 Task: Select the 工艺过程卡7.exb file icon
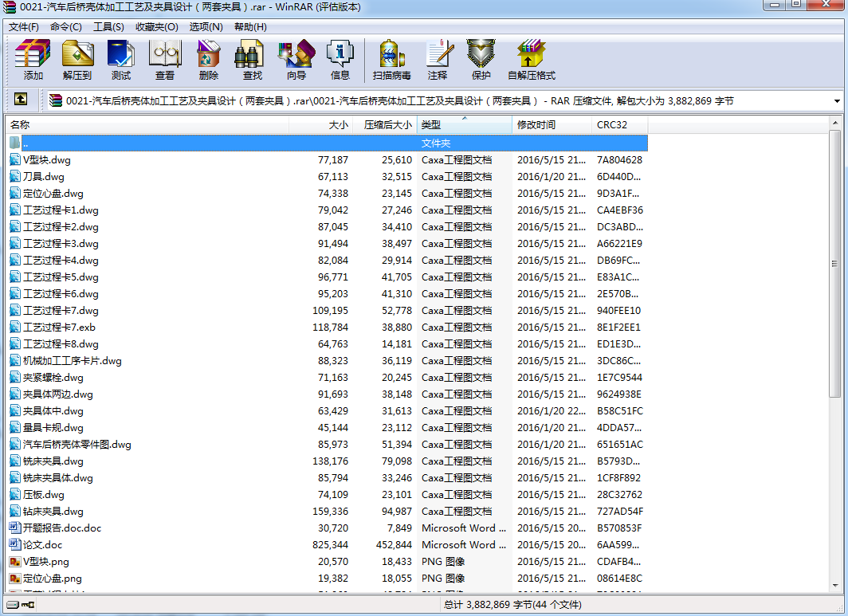click(15, 328)
